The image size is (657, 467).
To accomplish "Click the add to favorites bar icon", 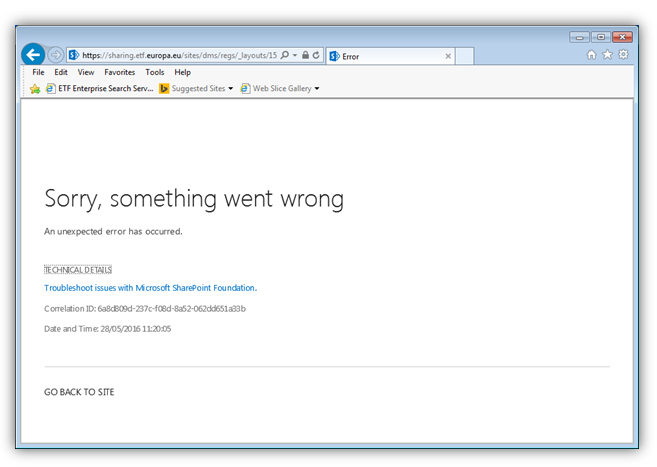I will click(x=35, y=89).
